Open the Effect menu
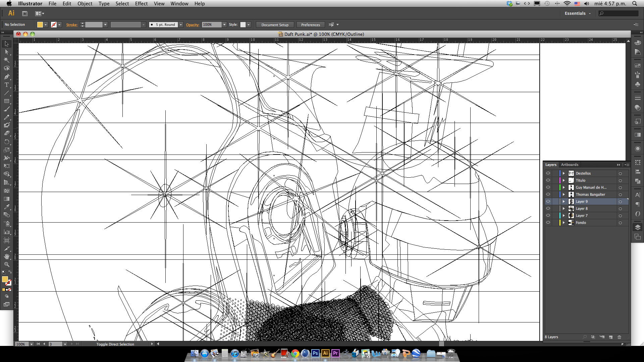Viewport: 644px width, 362px height. click(x=141, y=4)
